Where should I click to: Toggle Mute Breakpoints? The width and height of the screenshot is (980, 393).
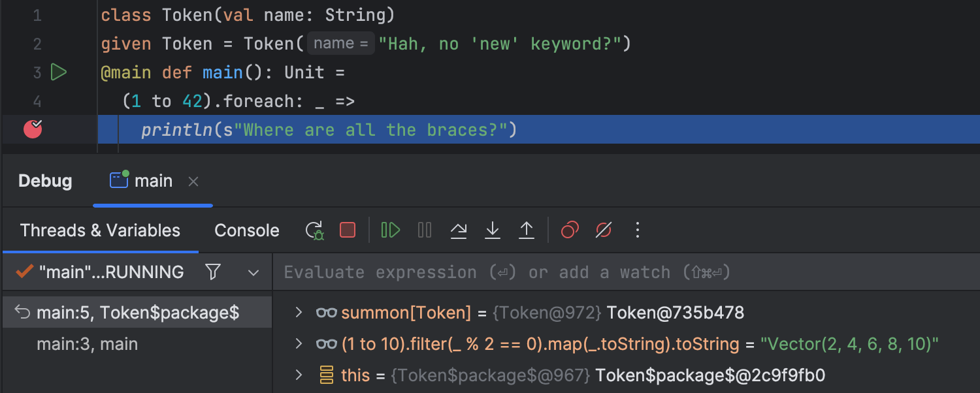(604, 230)
